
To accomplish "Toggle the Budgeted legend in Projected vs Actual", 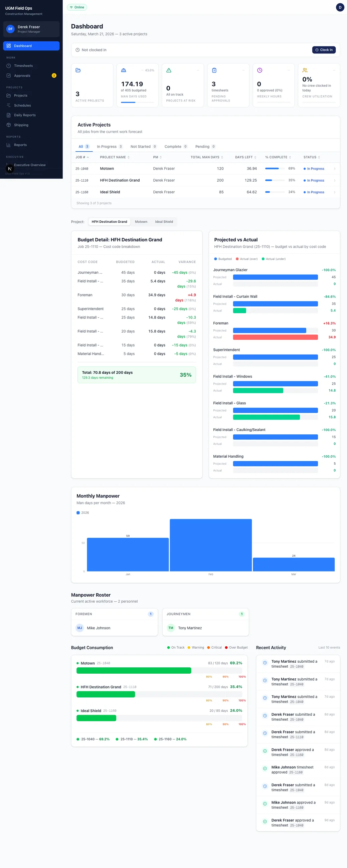I will tap(223, 259).
